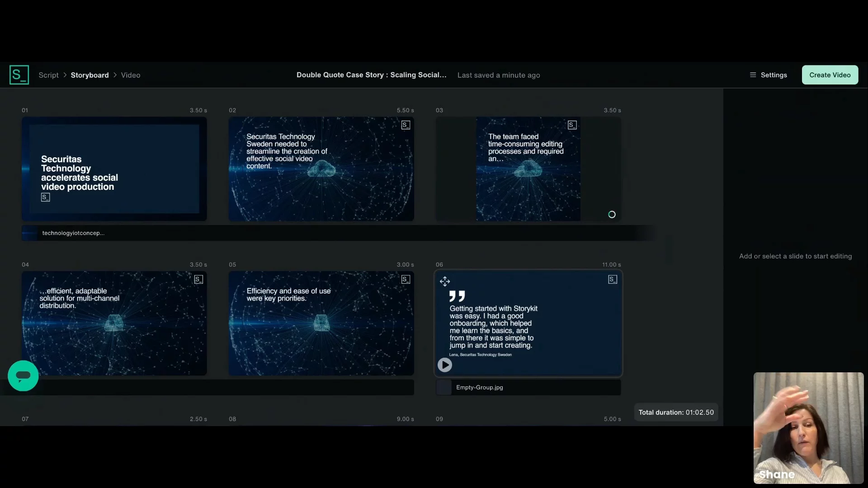The width and height of the screenshot is (868, 488).
Task: Select the Storyboard breadcrumb
Action: tap(90, 75)
